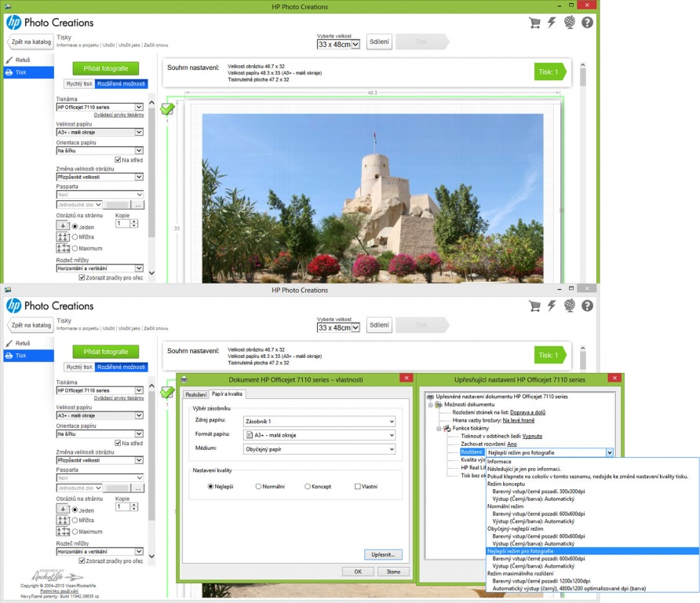Click the lightning bolt icon in the bottom window
Image resolution: width=700 pixels, height=603 pixels.
point(552,306)
